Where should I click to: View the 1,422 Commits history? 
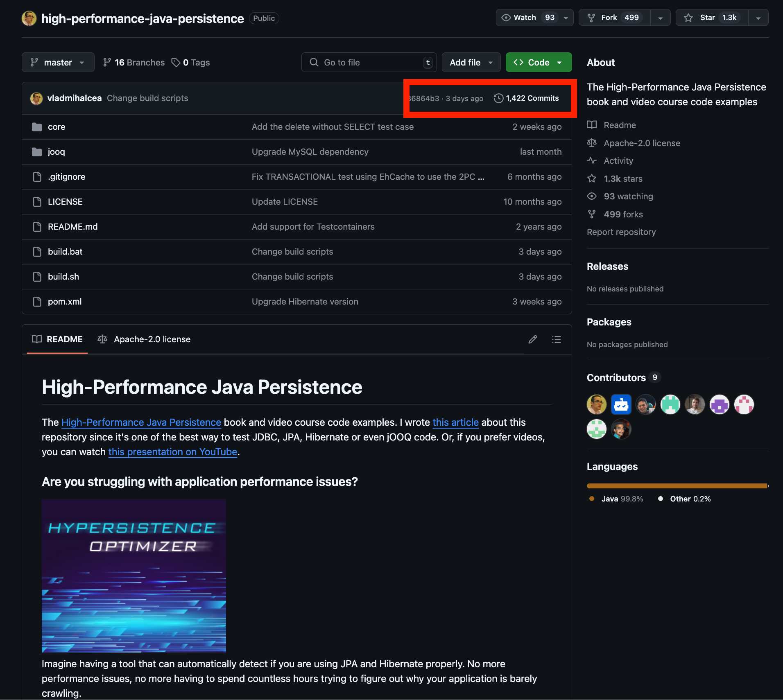526,98
